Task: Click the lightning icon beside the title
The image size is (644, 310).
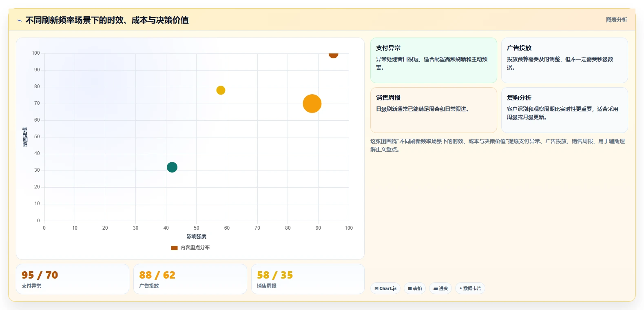Action: pyautogui.click(x=19, y=20)
